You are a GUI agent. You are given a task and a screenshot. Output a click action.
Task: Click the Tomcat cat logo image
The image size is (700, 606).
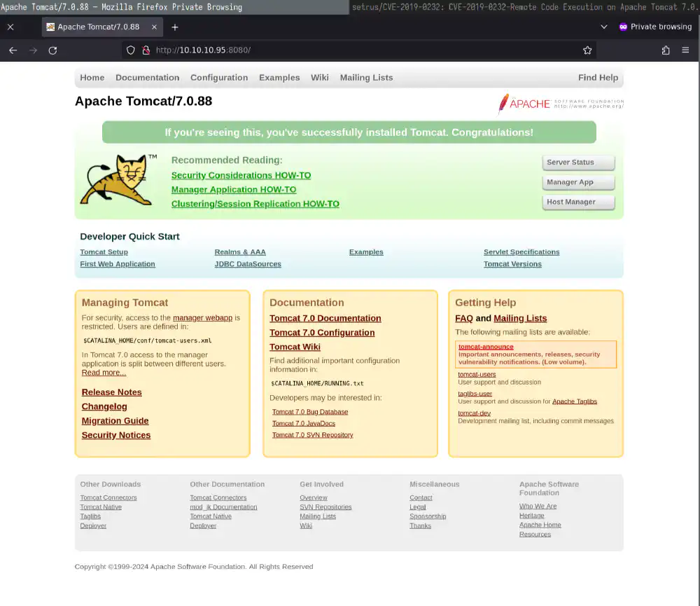point(118,180)
